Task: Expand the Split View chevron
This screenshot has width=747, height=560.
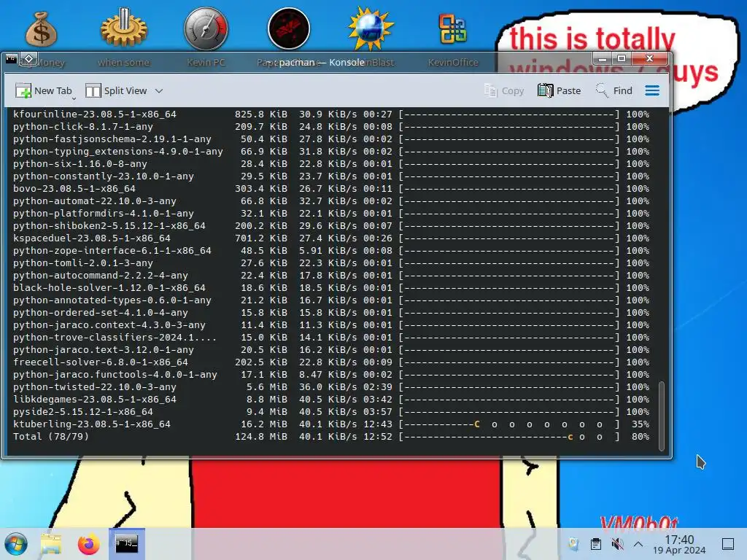Action: pos(159,90)
